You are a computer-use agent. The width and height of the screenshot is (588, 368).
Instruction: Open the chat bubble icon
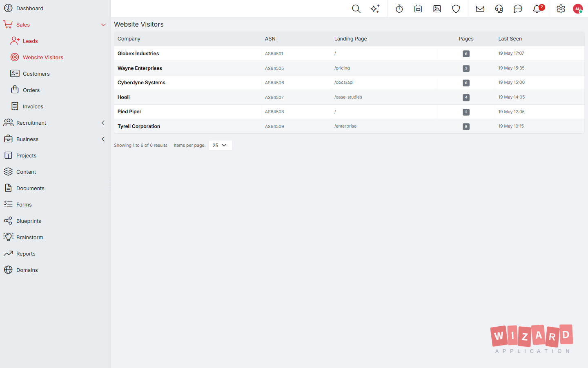[518, 9]
